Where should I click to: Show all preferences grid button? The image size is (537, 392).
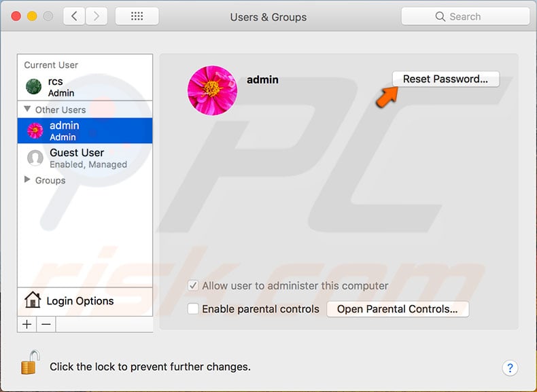tap(137, 16)
